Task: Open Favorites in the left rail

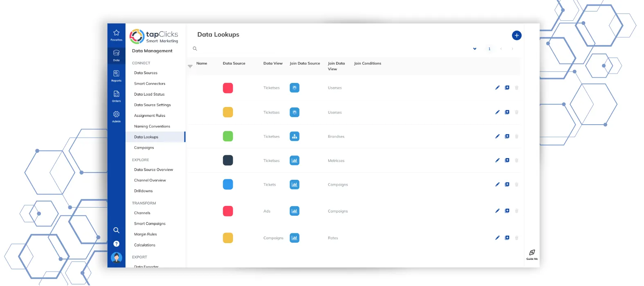Action: tap(117, 35)
